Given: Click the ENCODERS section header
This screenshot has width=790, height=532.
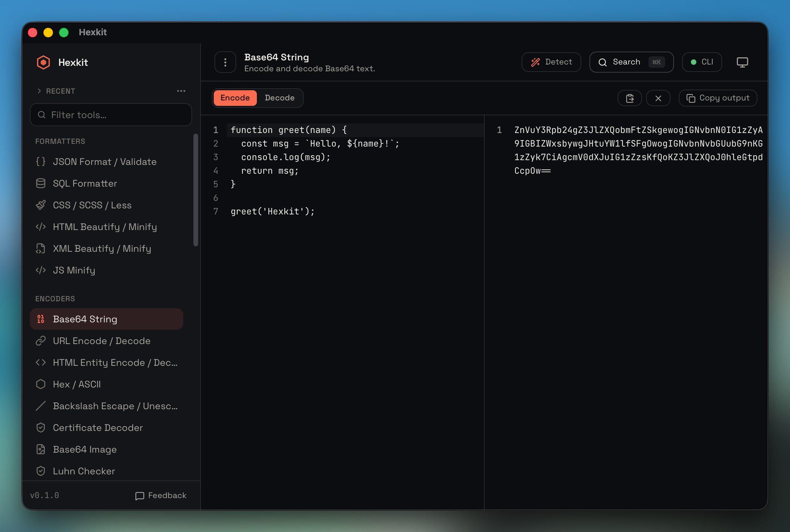Looking at the screenshot, I should [55, 299].
